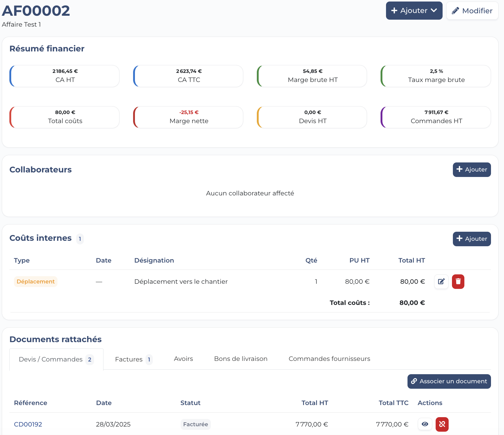Image resolution: width=504 pixels, height=435 pixels.
Task: Select the Devis HT summary card
Action: (x=312, y=117)
